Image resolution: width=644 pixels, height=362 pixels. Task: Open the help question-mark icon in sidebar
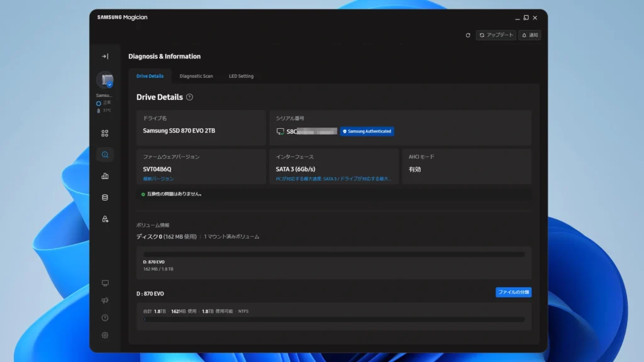(x=105, y=317)
